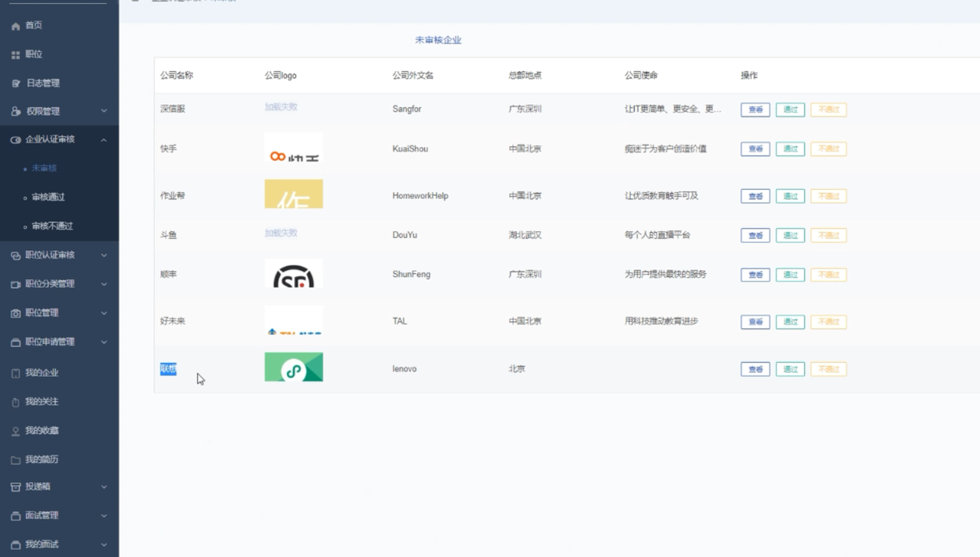Click the icon beside 企业认证审核
The width and height of the screenshot is (980, 557).
click(15, 140)
